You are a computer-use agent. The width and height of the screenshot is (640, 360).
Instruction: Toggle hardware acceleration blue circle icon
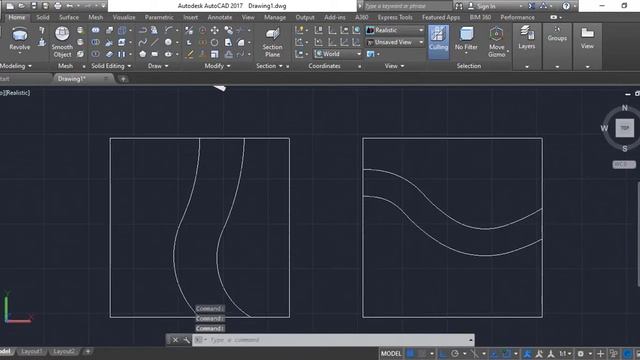coord(627,353)
